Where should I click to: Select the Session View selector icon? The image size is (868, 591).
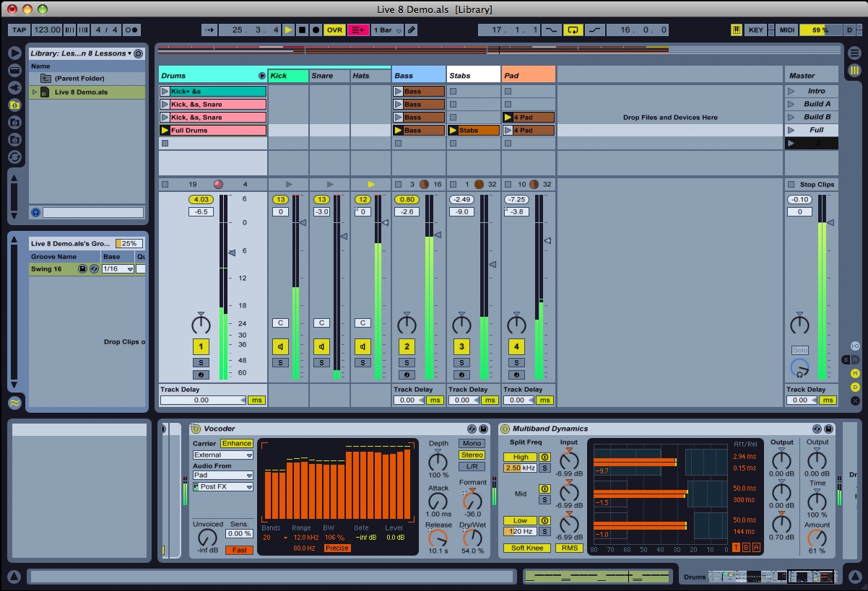coord(854,70)
